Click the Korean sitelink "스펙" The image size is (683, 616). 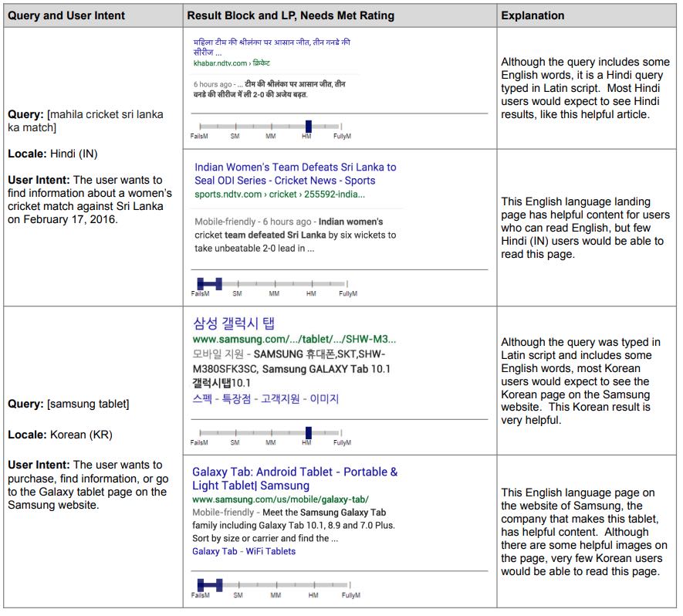click(x=204, y=399)
